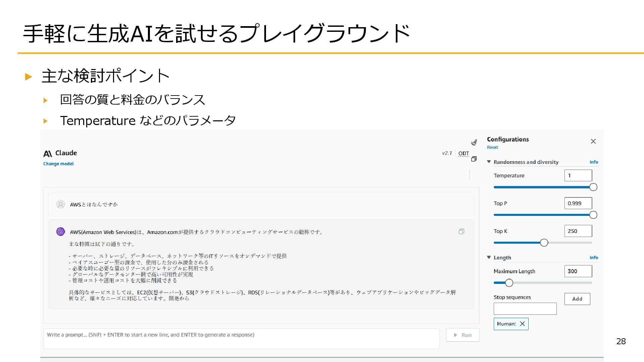This screenshot has width=644, height=362.
Task: Copy the Claude response with its copy icon
Action: coord(462,232)
